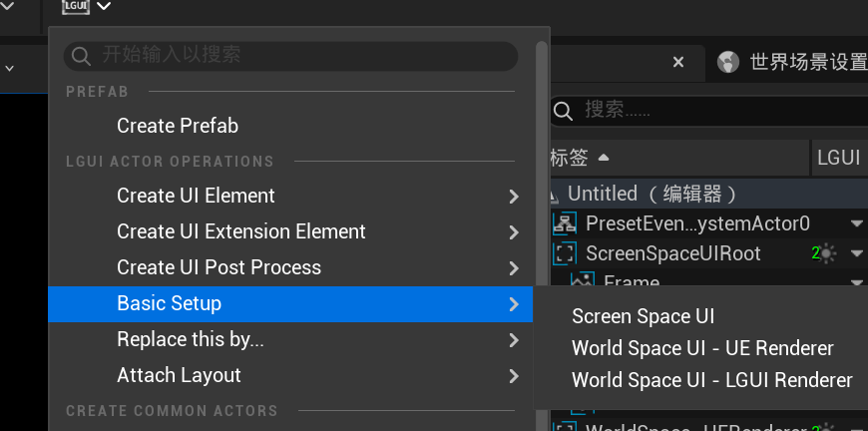868x431 pixels.
Task: Click the globe icon on World Settings tab
Action: [729, 63]
